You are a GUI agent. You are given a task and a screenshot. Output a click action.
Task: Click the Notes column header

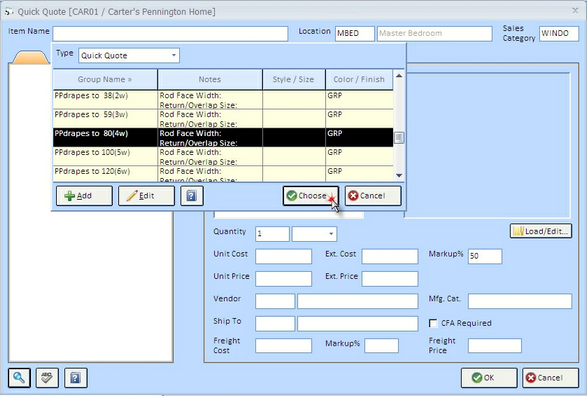pos(210,79)
